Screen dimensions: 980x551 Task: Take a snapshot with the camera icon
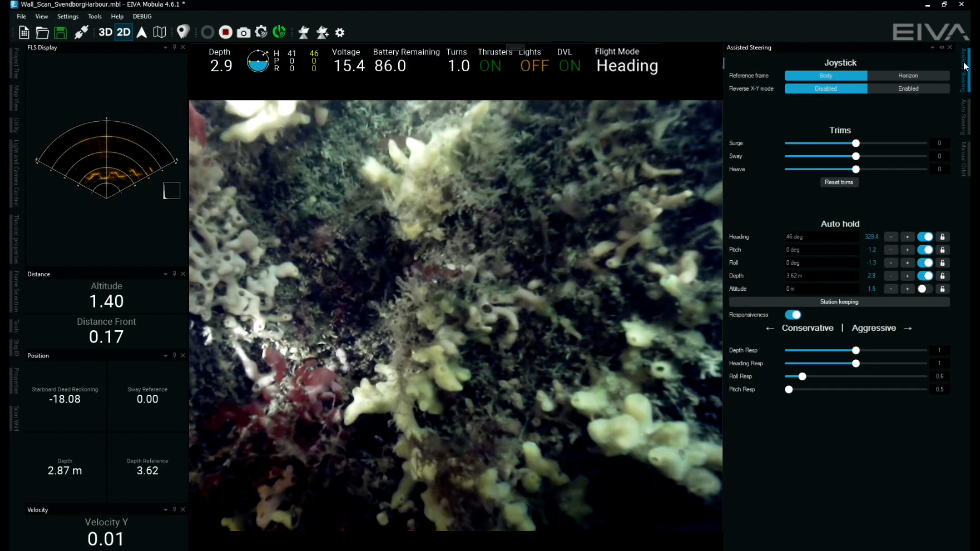pyautogui.click(x=243, y=33)
